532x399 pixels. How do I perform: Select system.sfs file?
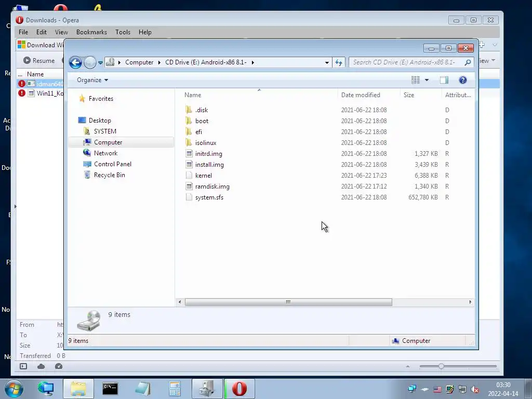209,197
